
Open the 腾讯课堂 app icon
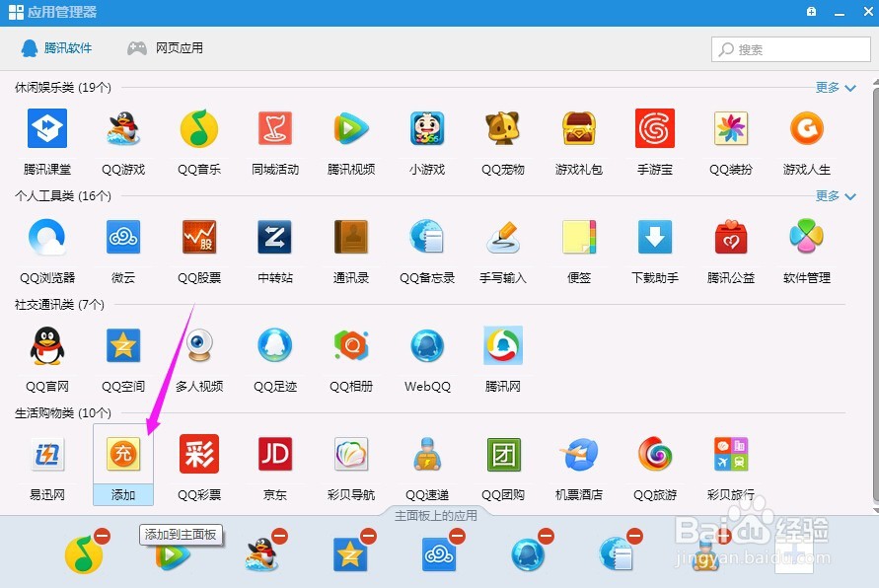coord(47,128)
